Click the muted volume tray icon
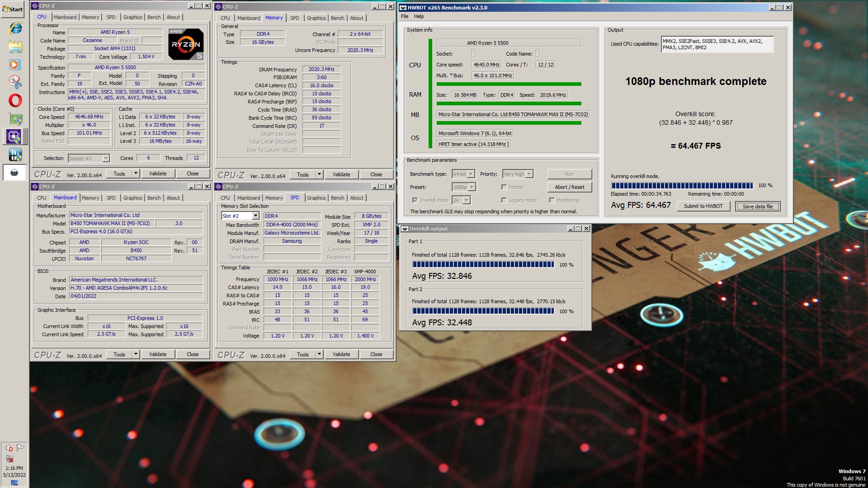 click(x=9, y=448)
